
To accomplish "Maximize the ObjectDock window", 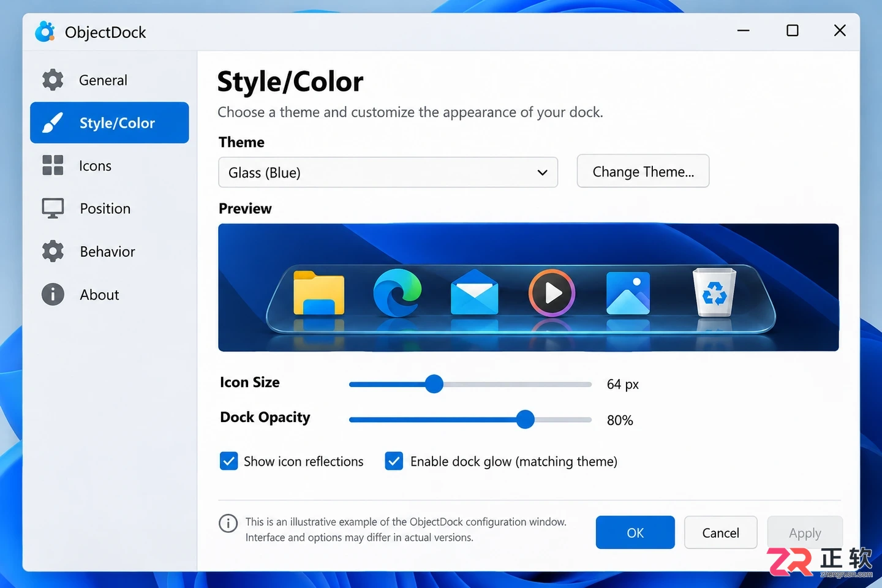I will pos(793,31).
